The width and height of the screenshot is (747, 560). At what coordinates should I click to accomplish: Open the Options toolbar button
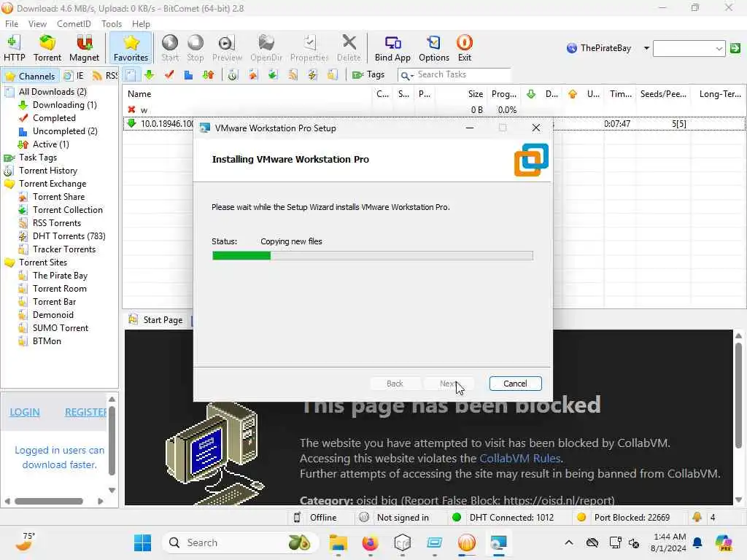pyautogui.click(x=433, y=48)
